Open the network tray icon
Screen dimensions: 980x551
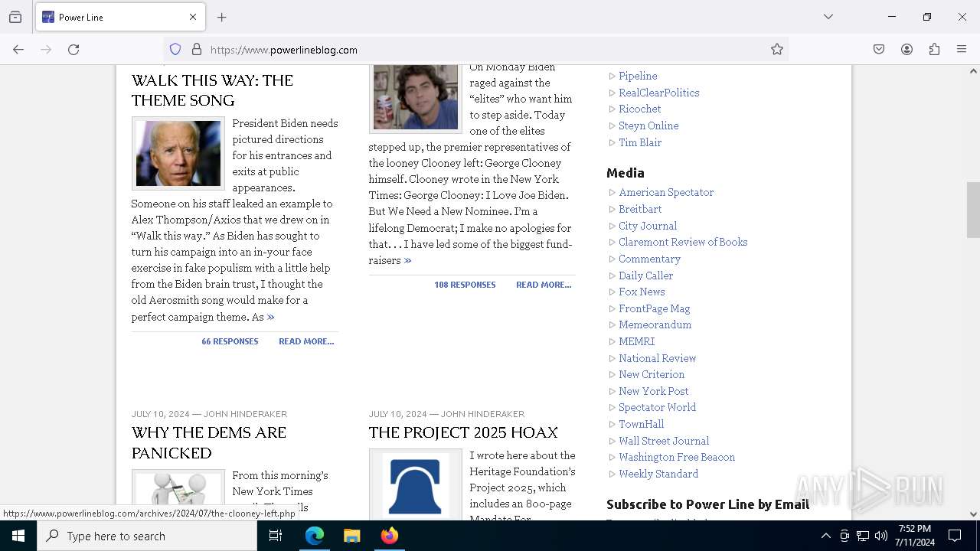[x=863, y=536]
